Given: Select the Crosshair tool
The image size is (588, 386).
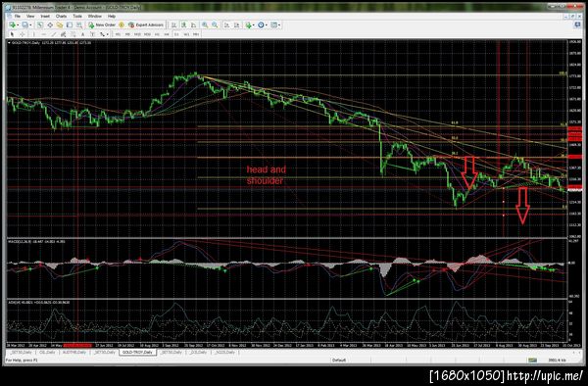Looking at the screenshot, I should (23, 34).
